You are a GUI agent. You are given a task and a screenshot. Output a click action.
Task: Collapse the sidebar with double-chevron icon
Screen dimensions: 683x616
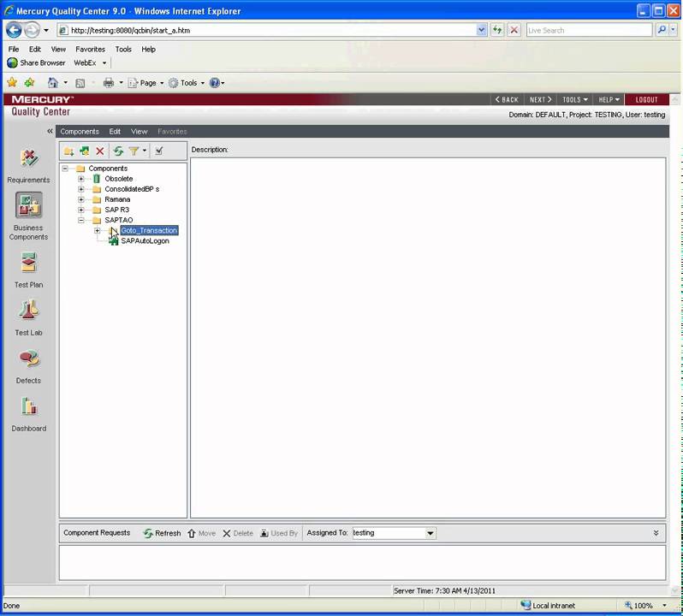(50, 131)
